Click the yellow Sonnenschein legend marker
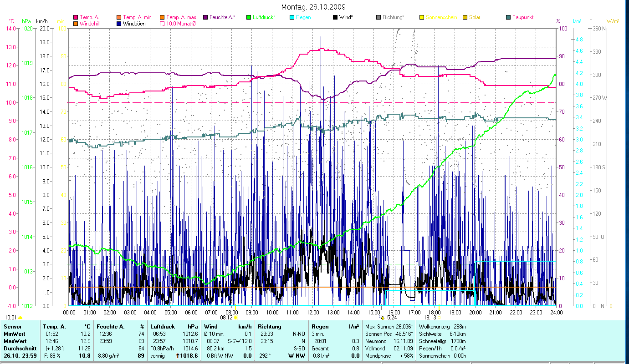Image resolution: width=629 pixels, height=364 pixels. coord(422,17)
